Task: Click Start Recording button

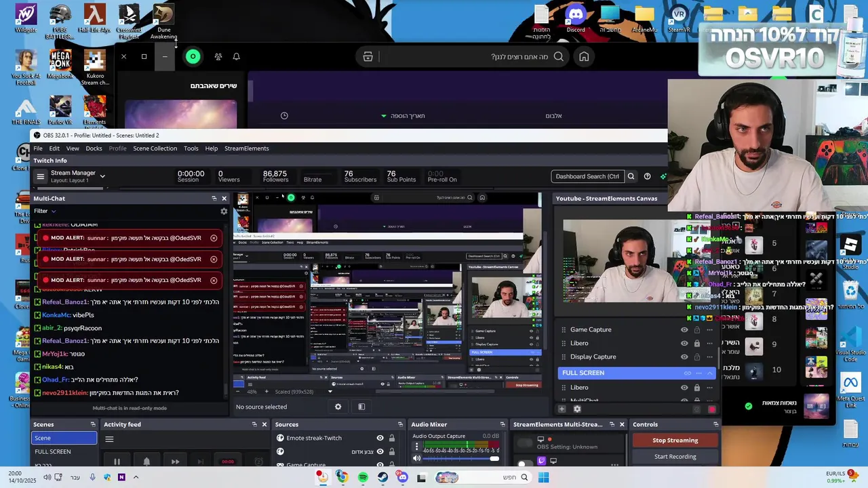Action: pyautogui.click(x=675, y=457)
